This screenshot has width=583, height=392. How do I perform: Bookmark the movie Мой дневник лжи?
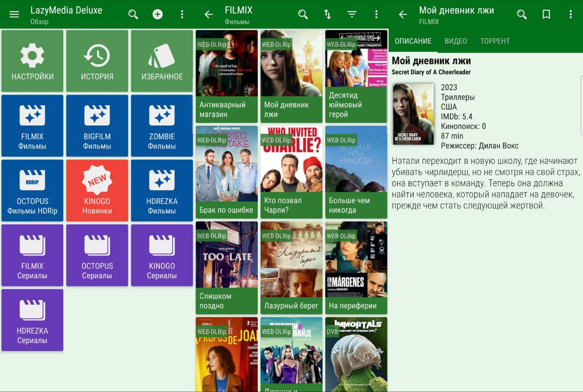(546, 14)
